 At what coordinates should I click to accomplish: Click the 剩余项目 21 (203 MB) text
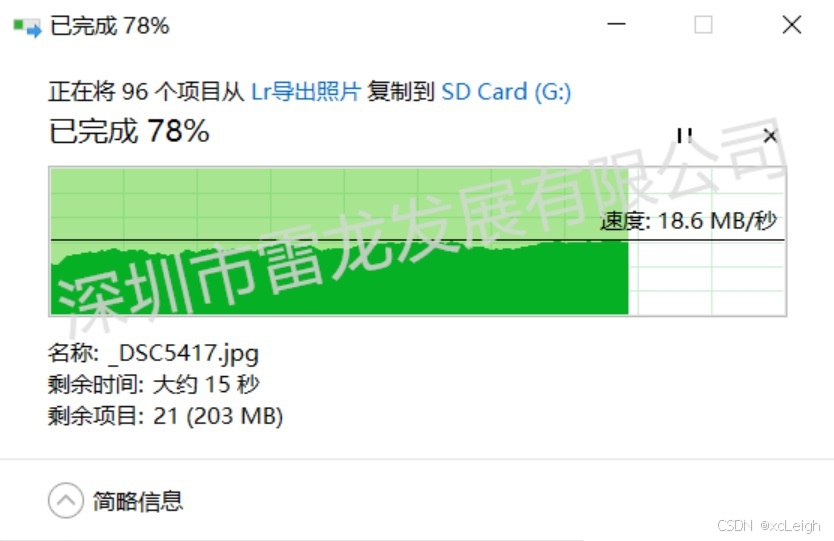165,416
